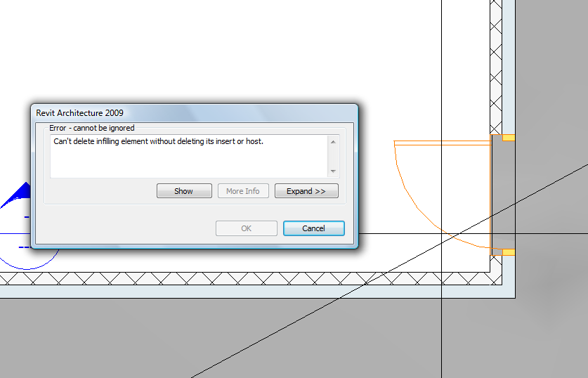Click the upper yellow door frame jamb
This screenshot has width=588, height=378.
point(509,138)
